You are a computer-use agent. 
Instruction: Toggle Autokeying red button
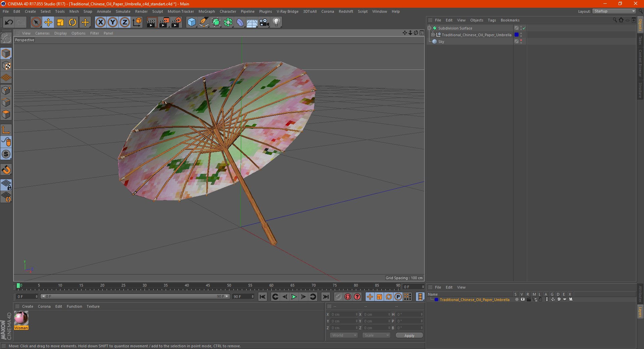(x=348, y=297)
